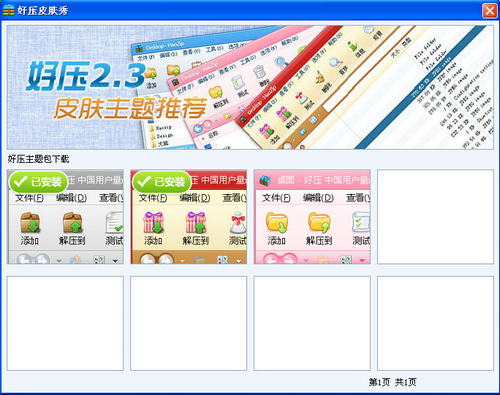Screen dimensions: 500x395
Task: Click the gray theme's 解压到 box icon
Action: click(x=72, y=223)
